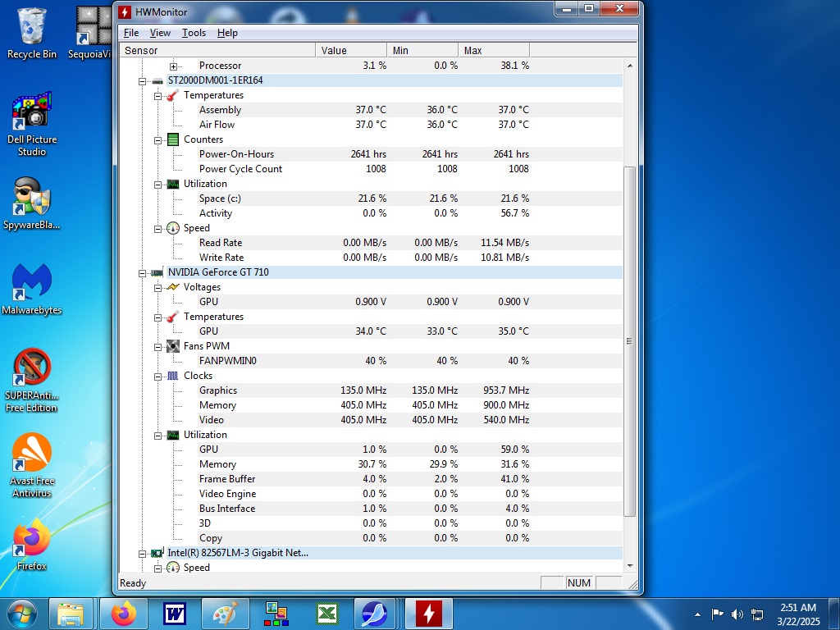This screenshot has height=630, width=840.
Task: Click the scrollbar down arrow
Action: (x=630, y=566)
